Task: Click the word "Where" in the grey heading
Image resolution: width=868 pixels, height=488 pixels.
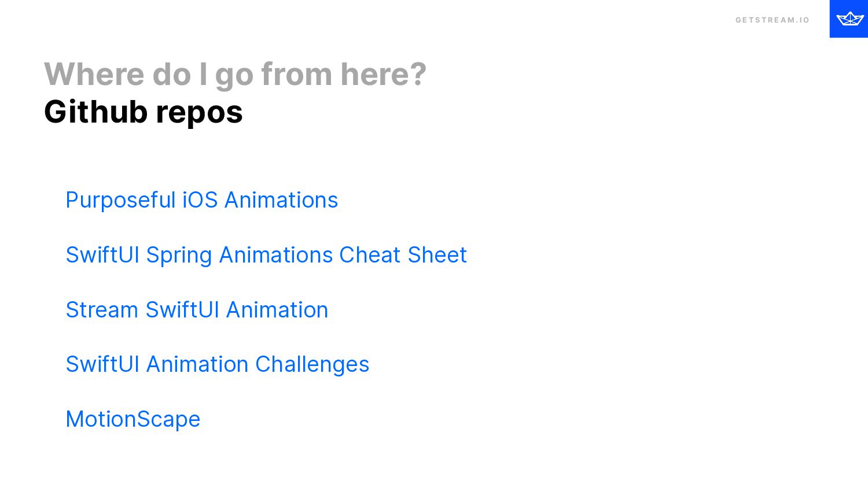Action: (94, 75)
